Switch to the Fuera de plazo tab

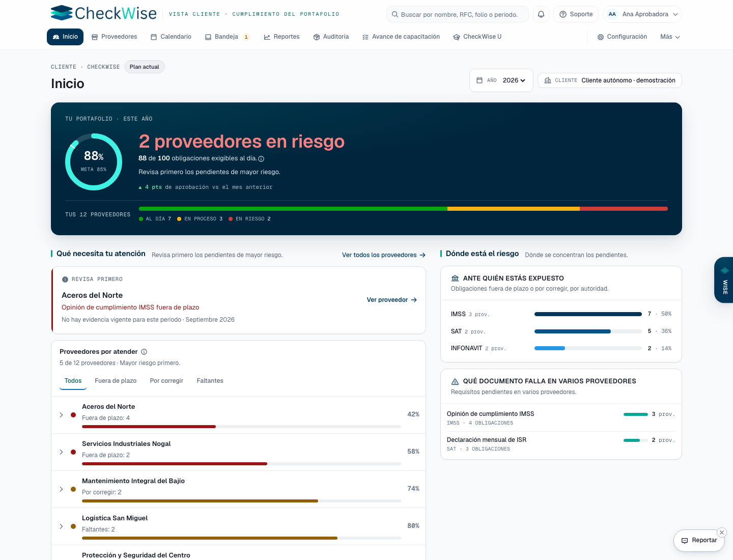pos(116,381)
